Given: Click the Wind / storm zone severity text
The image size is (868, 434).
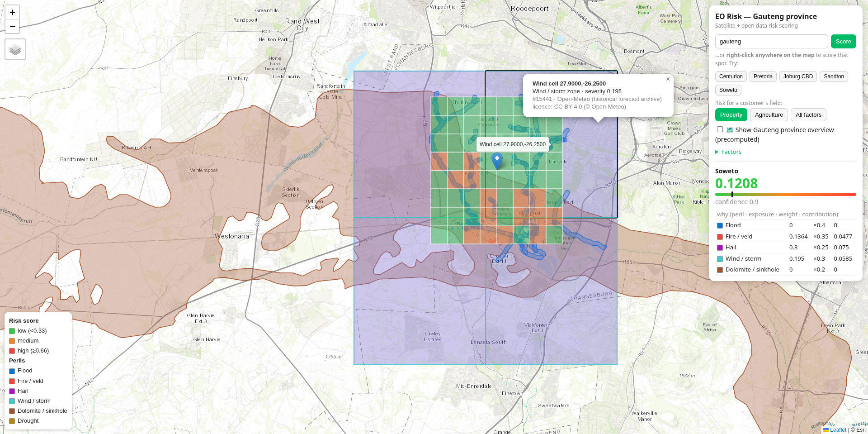Looking at the screenshot, I should (577, 91).
